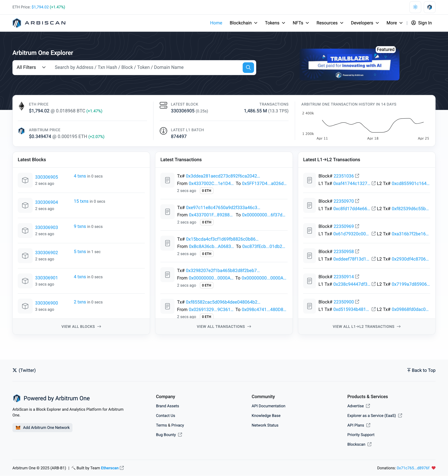The height and width of the screenshot is (476, 448).
Task: Expand the More menu
Action: click(x=394, y=23)
